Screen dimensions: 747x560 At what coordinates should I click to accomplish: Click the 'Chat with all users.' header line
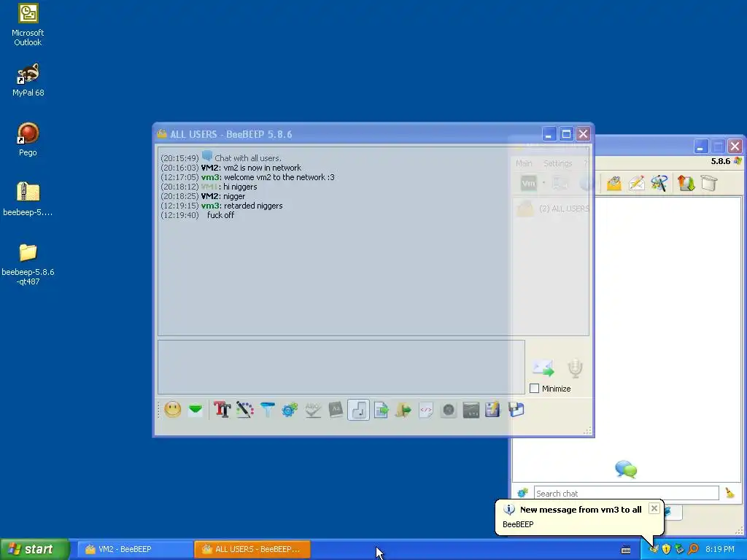pos(248,158)
